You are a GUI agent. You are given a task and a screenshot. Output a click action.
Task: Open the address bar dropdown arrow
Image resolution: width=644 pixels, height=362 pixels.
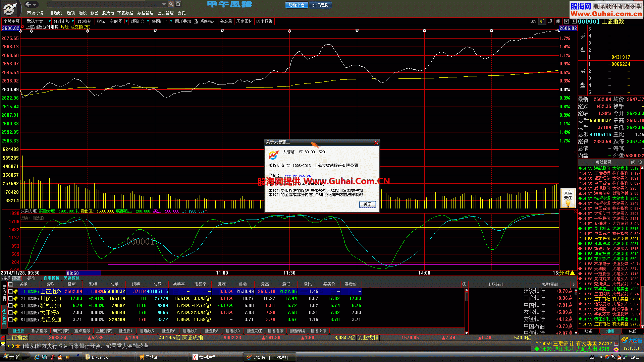point(164,4)
